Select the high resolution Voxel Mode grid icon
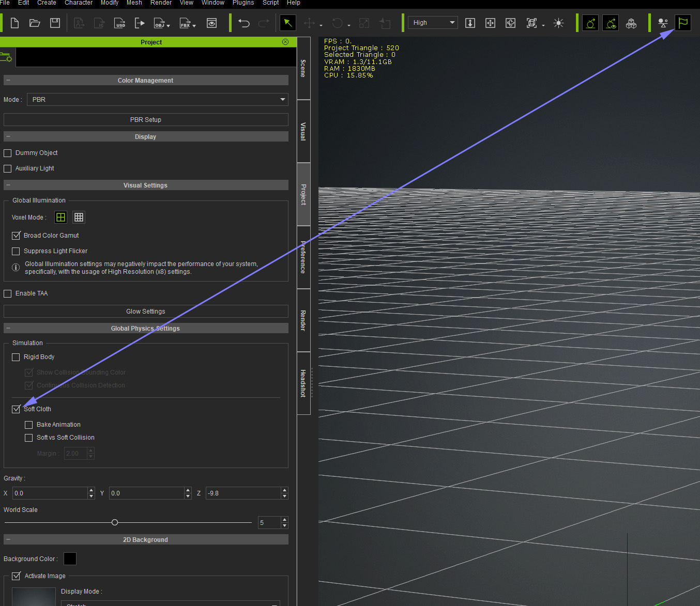The width and height of the screenshot is (700, 606). 79,217
